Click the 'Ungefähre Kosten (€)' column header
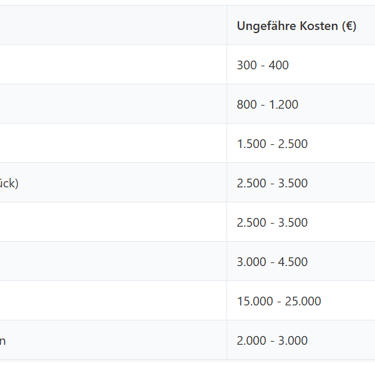 click(296, 26)
